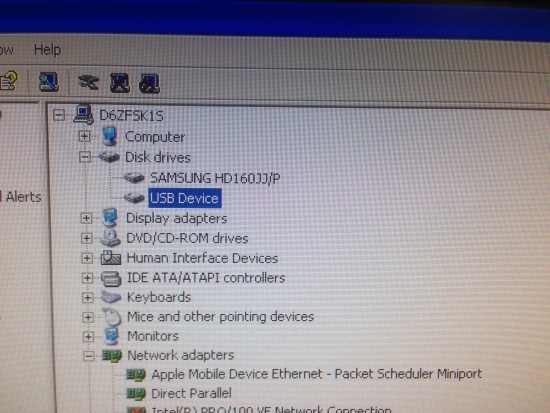Click the Direct Parallel adapter icon
The image size is (550, 413).
pos(136,394)
